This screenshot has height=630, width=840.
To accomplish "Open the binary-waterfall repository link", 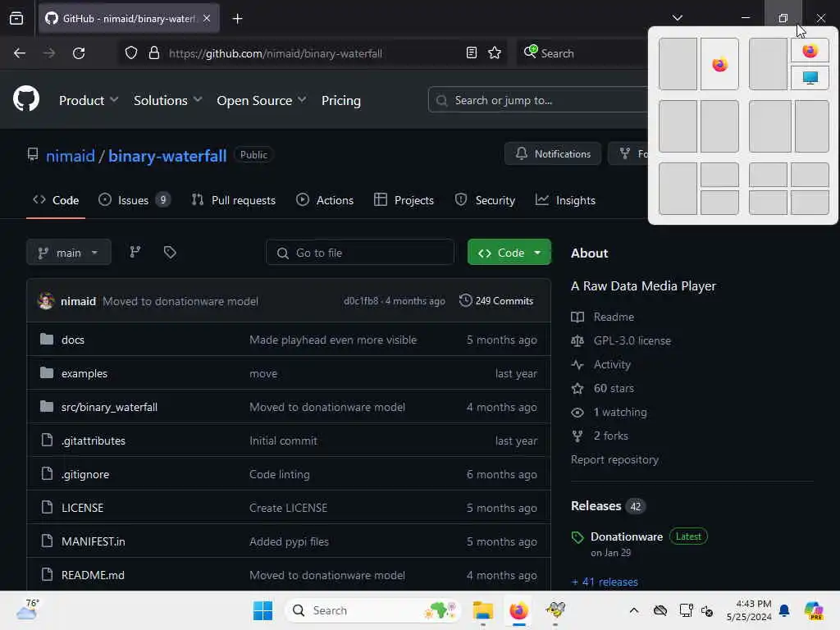I will 167,155.
